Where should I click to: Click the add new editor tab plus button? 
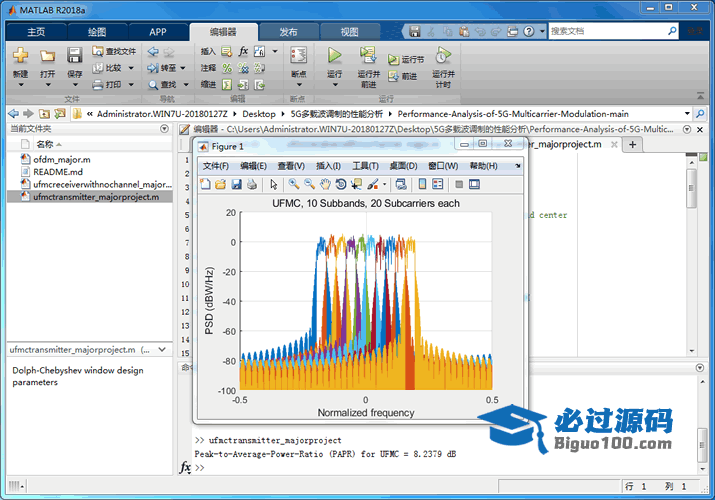click(632, 144)
